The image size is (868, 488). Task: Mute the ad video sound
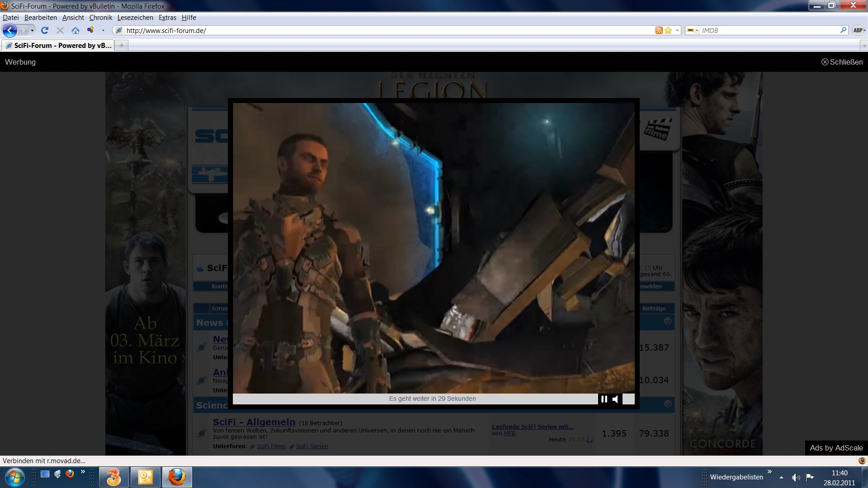(615, 399)
